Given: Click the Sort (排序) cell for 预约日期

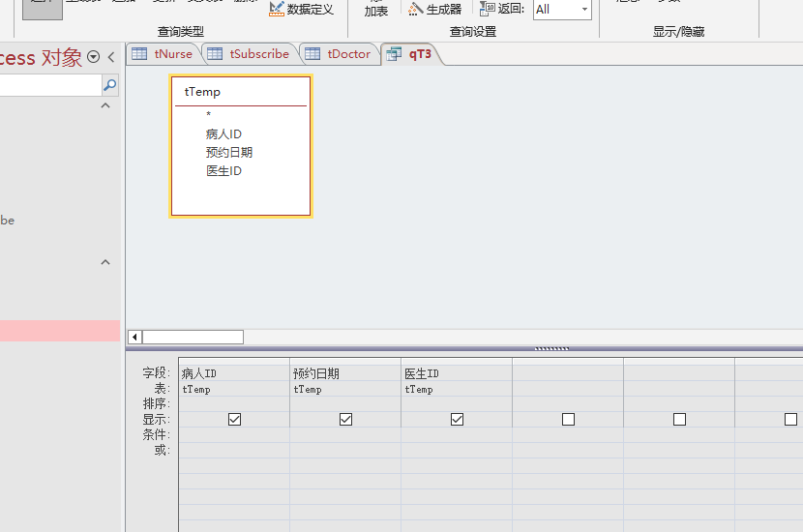Looking at the screenshot, I should tap(345, 404).
